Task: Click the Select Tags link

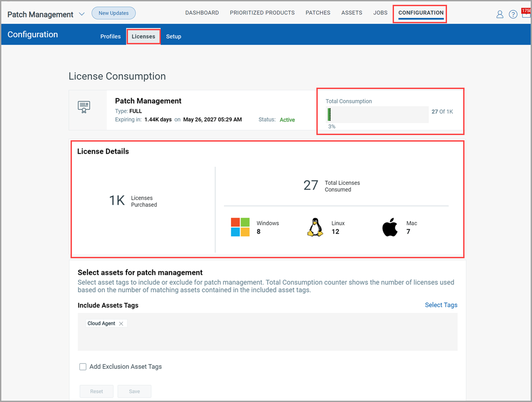Action: 441,305
